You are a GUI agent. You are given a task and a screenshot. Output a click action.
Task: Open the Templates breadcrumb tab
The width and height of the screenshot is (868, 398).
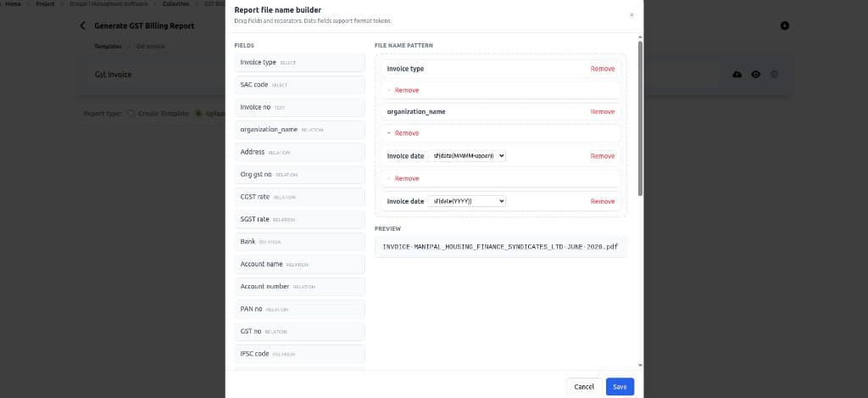(108, 47)
